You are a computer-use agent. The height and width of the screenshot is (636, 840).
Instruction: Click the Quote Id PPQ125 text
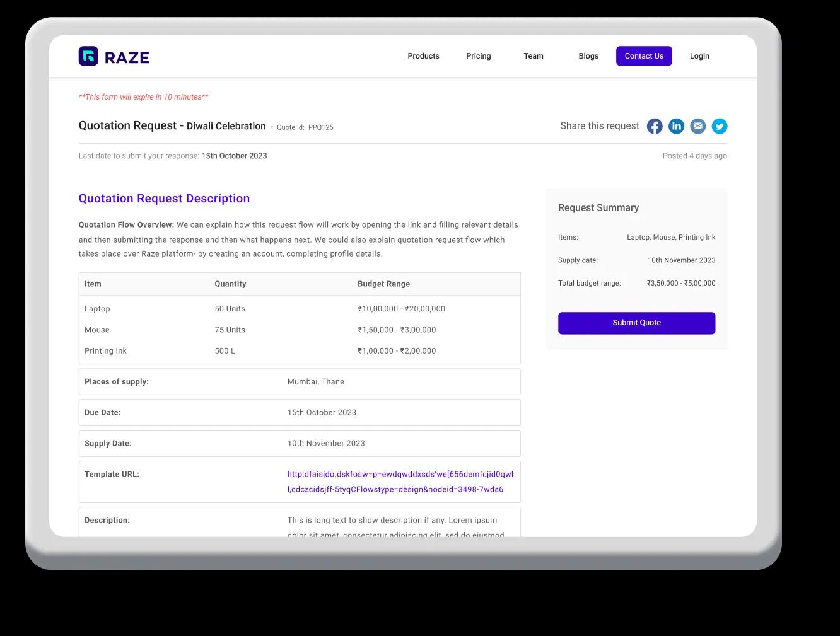click(x=305, y=127)
